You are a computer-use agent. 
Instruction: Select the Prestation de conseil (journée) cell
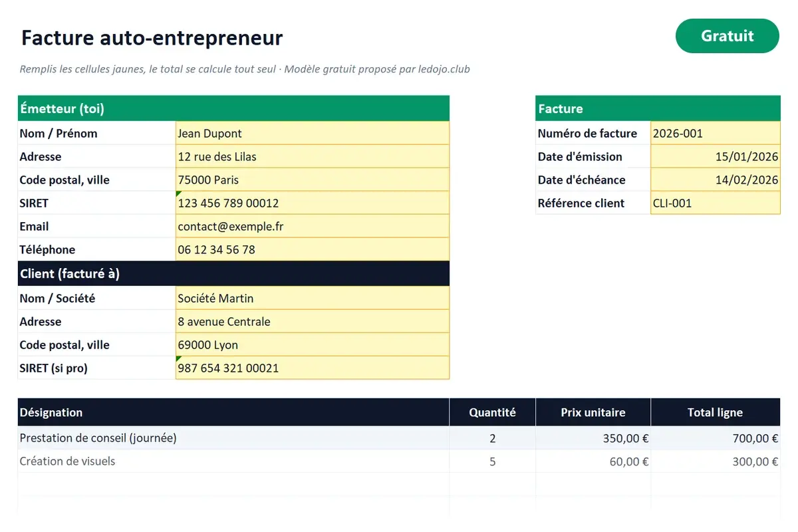[x=233, y=438]
